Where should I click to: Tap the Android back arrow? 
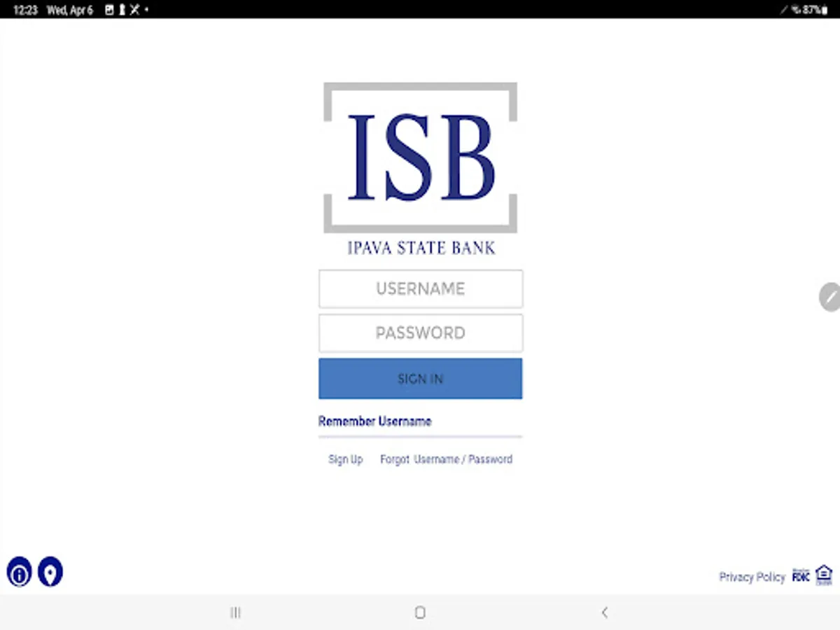(x=605, y=612)
